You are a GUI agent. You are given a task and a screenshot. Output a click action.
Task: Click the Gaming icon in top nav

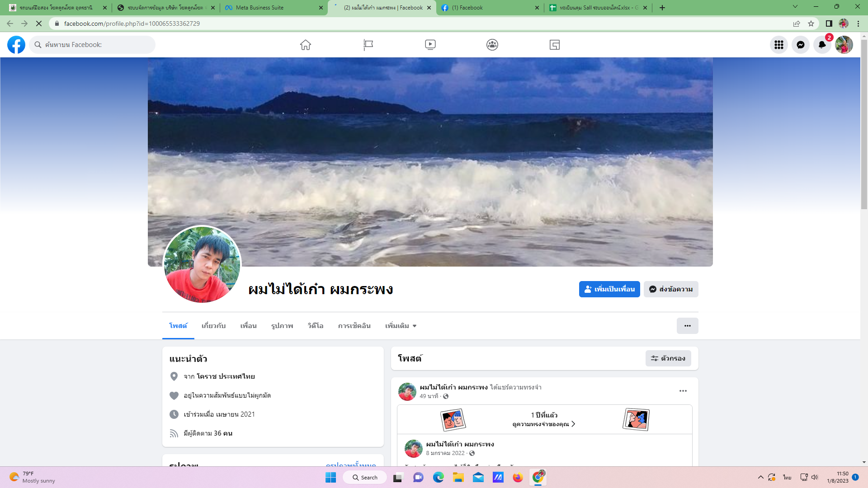coord(555,45)
